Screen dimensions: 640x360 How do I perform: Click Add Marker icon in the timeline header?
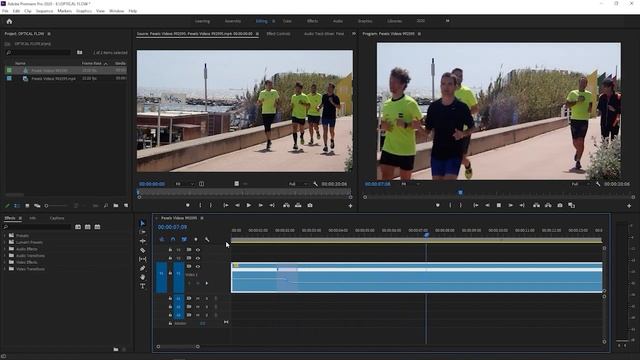[196, 240]
